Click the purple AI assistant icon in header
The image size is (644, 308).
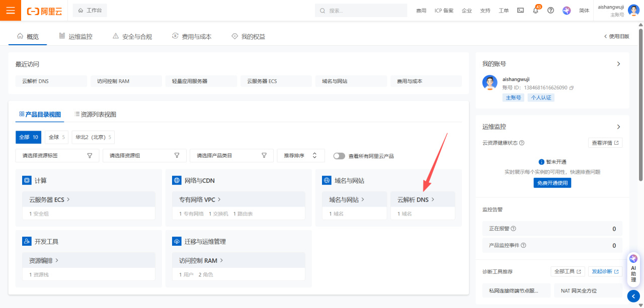point(567,11)
